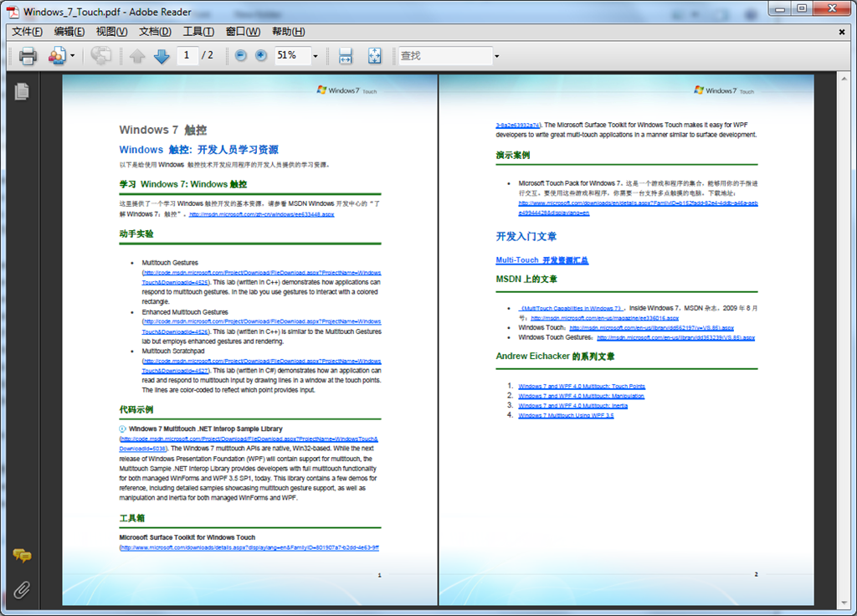Open the 帮助(H) menu
The width and height of the screenshot is (857, 616).
point(288,32)
